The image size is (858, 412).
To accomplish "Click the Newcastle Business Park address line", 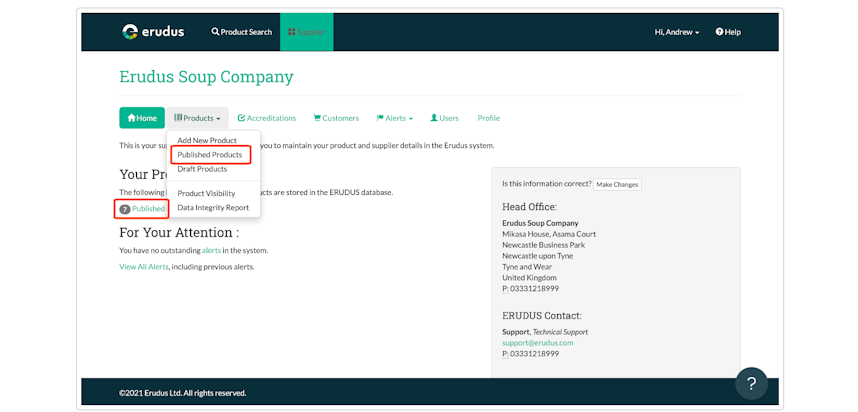I will point(543,245).
